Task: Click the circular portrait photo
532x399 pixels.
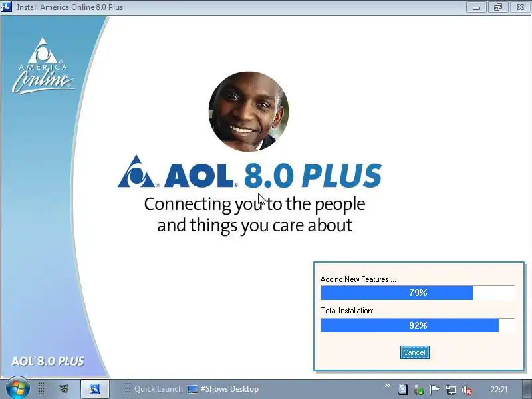Action: point(248,111)
